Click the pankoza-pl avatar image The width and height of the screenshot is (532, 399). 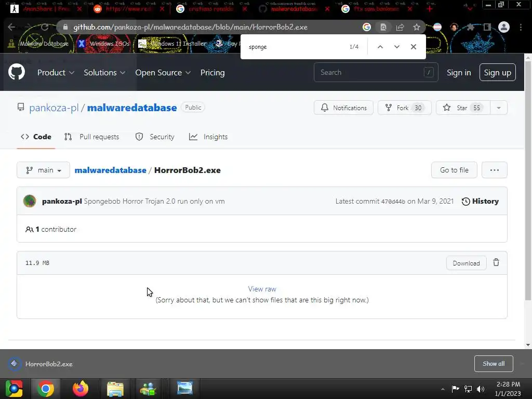(x=30, y=201)
